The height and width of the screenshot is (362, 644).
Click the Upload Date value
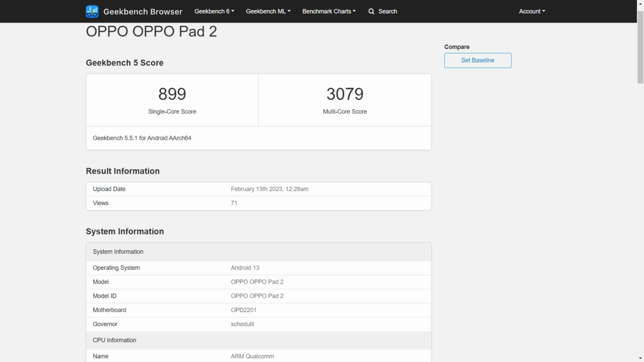point(269,189)
